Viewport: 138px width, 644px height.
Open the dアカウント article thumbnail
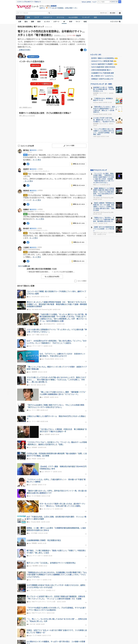click(28, 356)
